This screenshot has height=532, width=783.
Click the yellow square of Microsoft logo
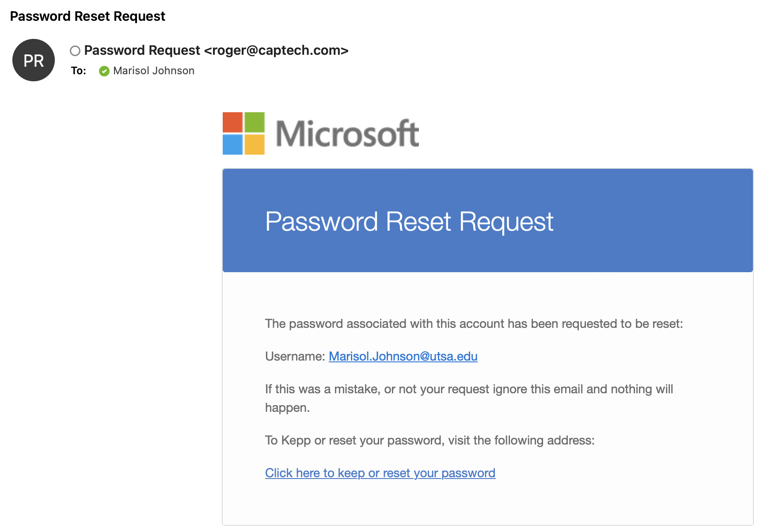(255, 144)
